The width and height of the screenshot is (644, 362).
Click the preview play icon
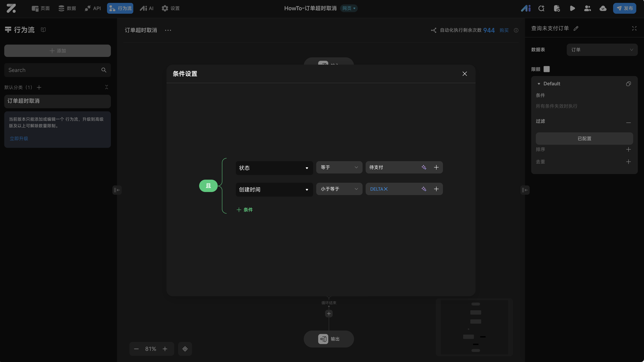[572, 8]
